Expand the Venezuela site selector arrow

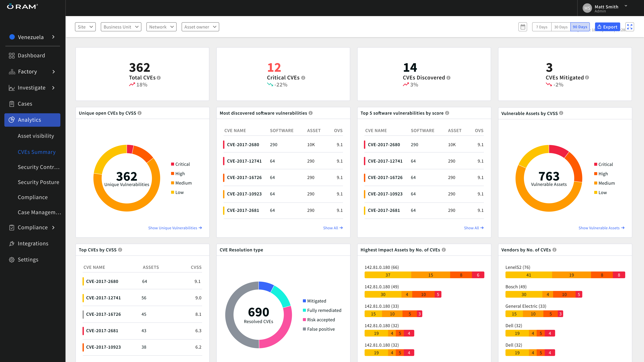pos(53,37)
